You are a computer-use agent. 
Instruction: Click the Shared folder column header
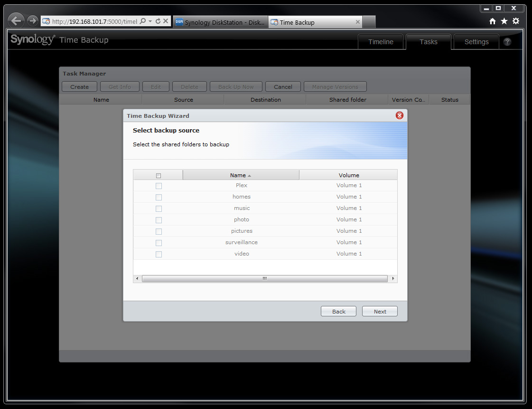point(348,100)
